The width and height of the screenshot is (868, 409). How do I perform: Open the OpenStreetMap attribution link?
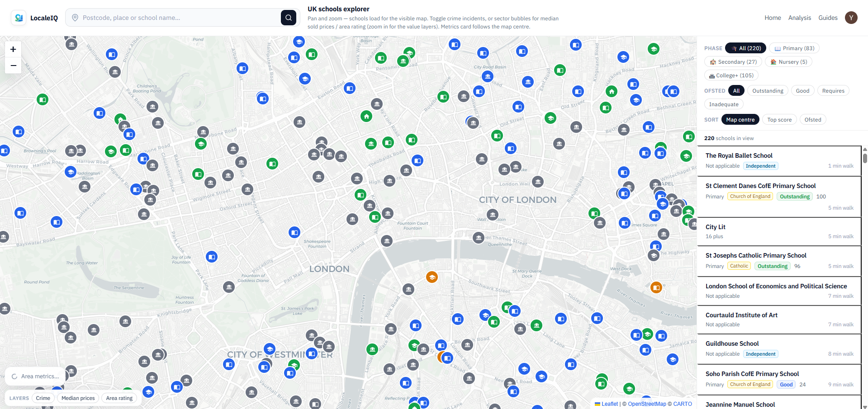[647, 404]
